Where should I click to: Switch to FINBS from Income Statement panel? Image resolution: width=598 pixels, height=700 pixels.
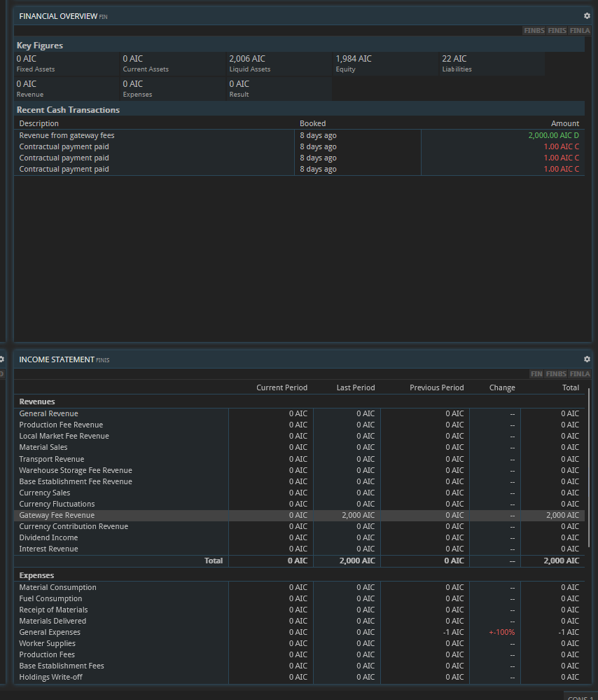click(x=556, y=374)
